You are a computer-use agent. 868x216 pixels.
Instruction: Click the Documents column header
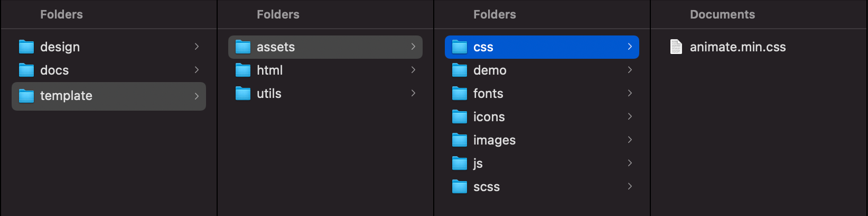[722, 14]
